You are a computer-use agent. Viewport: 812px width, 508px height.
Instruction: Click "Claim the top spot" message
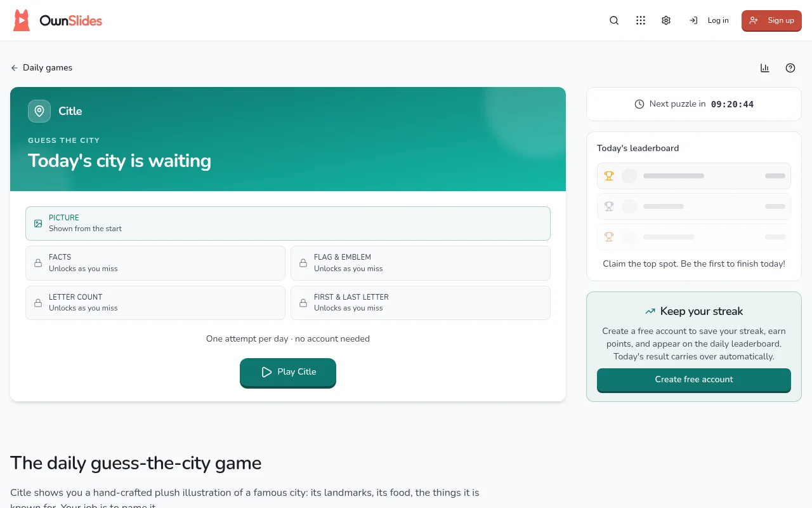tap(694, 264)
